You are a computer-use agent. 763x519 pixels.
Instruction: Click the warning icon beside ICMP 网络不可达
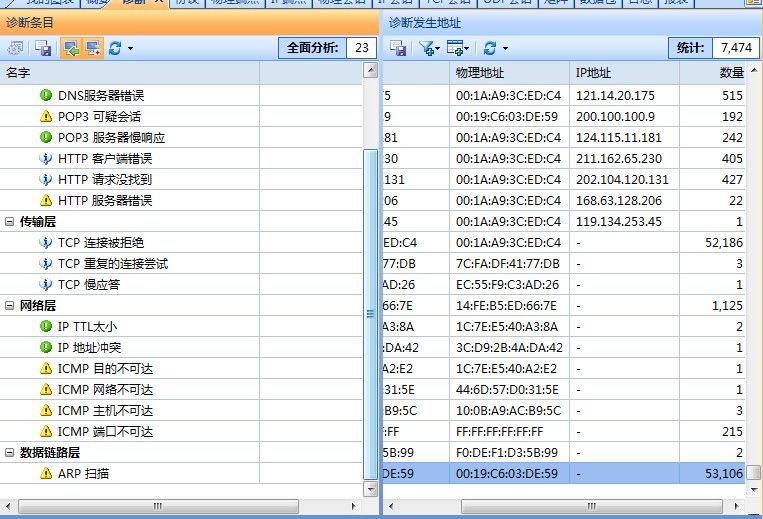click(x=46, y=390)
